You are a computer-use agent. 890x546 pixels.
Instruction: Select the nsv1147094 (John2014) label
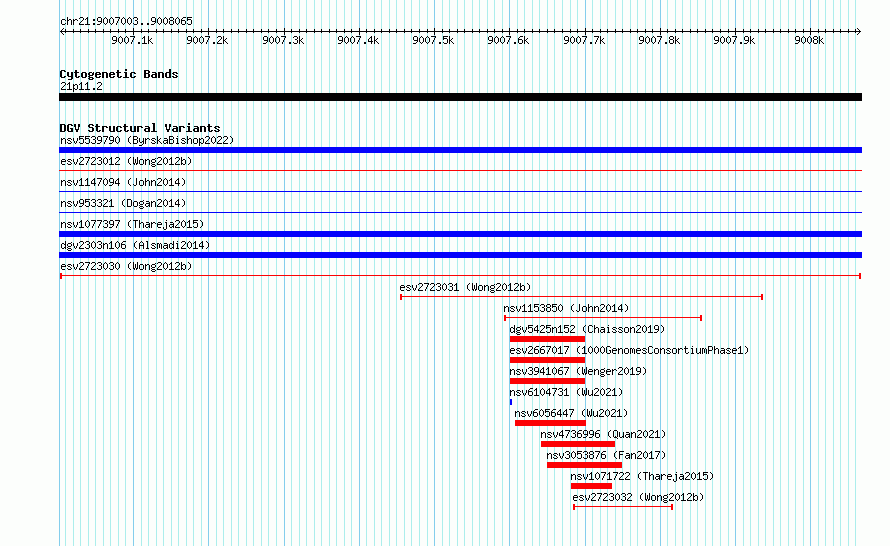click(x=123, y=182)
